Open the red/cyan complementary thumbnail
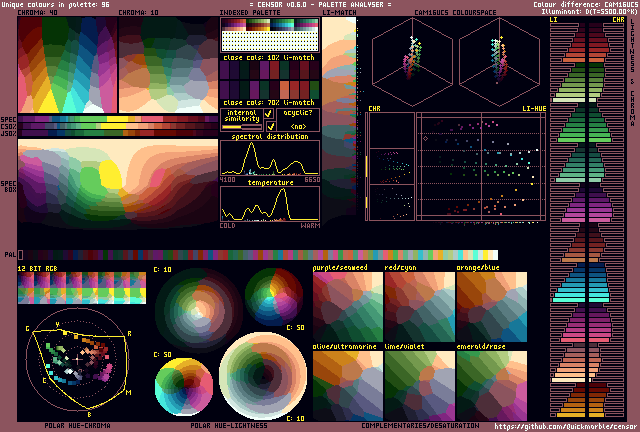This screenshot has height=432, width=640. 420,307
